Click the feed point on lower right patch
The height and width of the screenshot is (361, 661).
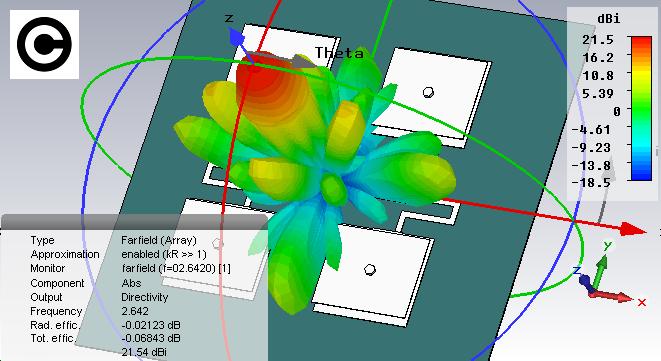pyautogui.click(x=370, y=269)
